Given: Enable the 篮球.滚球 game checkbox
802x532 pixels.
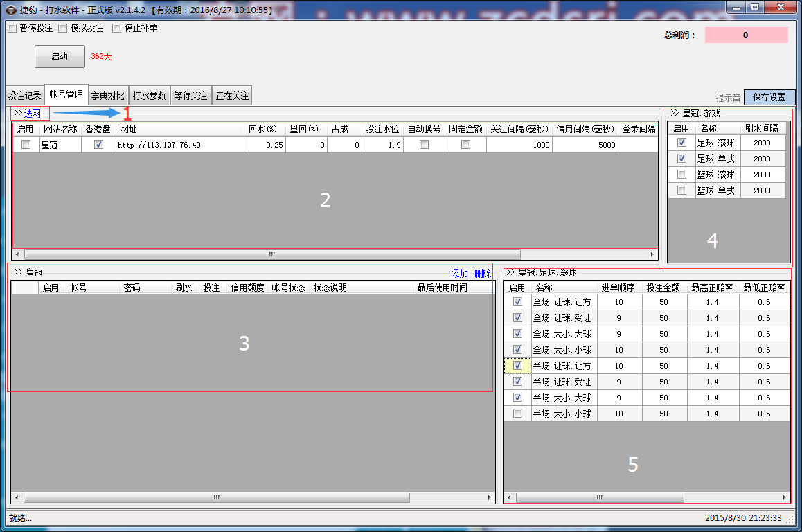Looking at the screenshot, I should coord(681,175).
